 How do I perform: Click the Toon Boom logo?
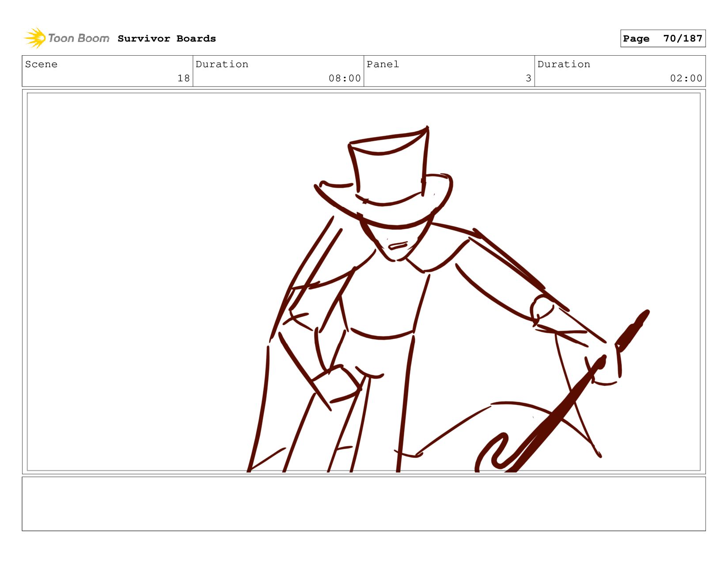(66, 38)
